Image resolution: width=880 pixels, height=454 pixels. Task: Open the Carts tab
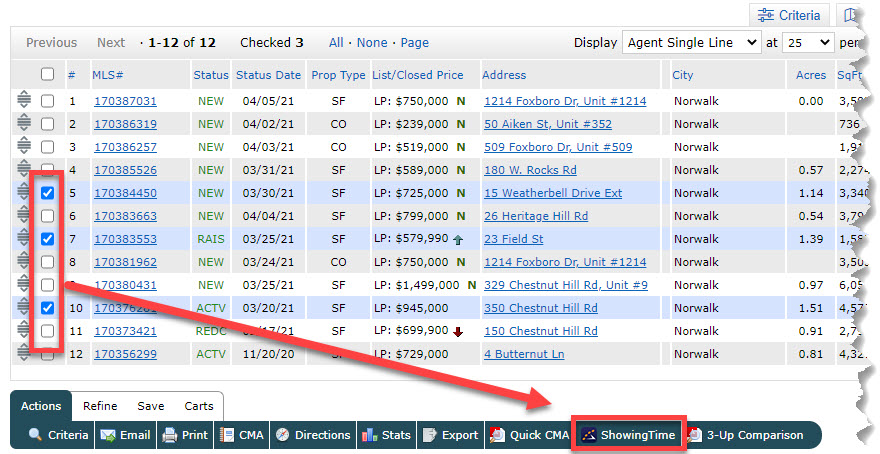click(x=199, y=406)
